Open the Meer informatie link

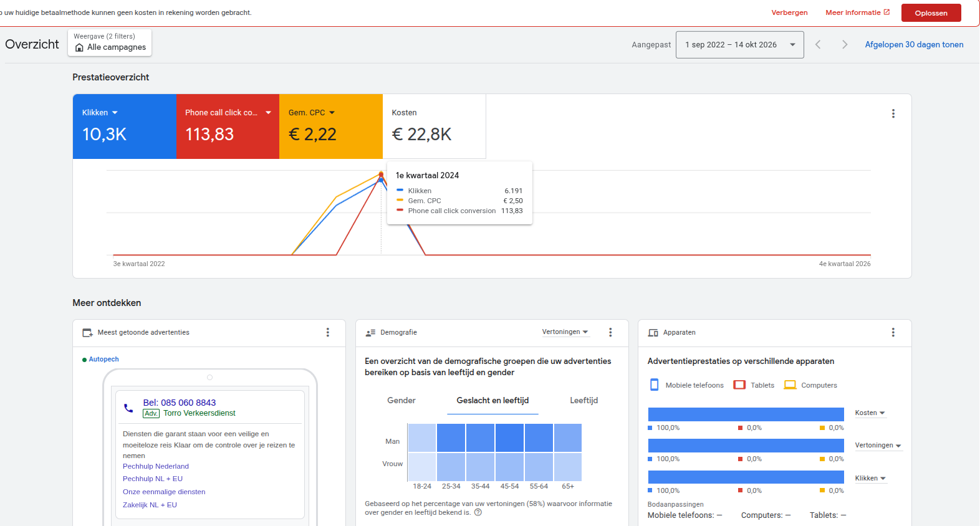(857, 12)
